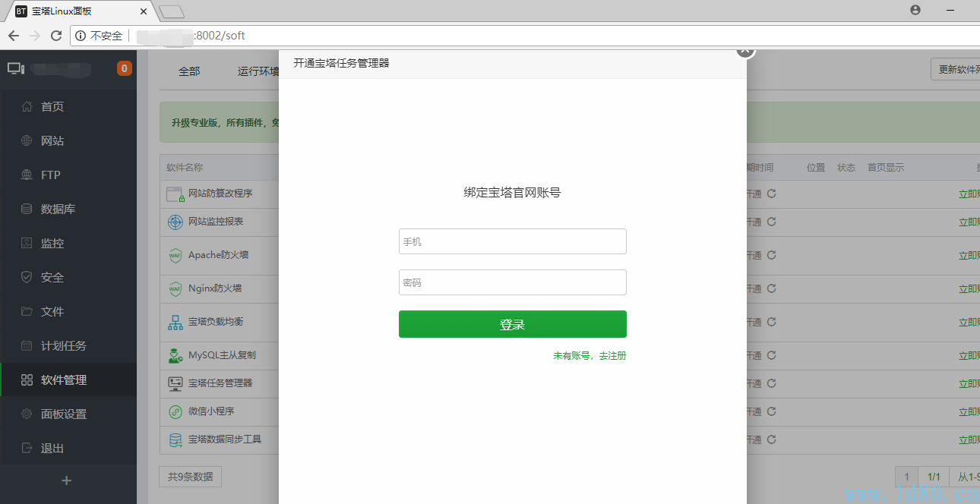Switch to the 全部 tab

(189, 71)
